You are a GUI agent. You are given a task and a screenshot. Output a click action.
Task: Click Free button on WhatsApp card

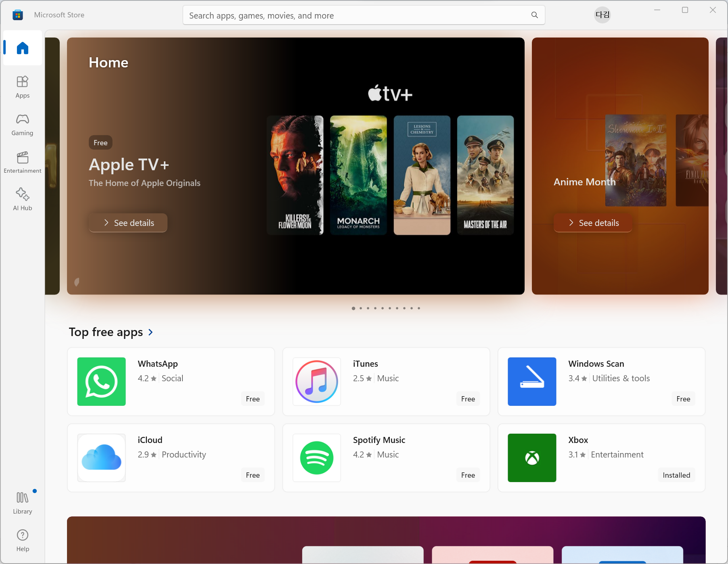(x=253, y=399)
